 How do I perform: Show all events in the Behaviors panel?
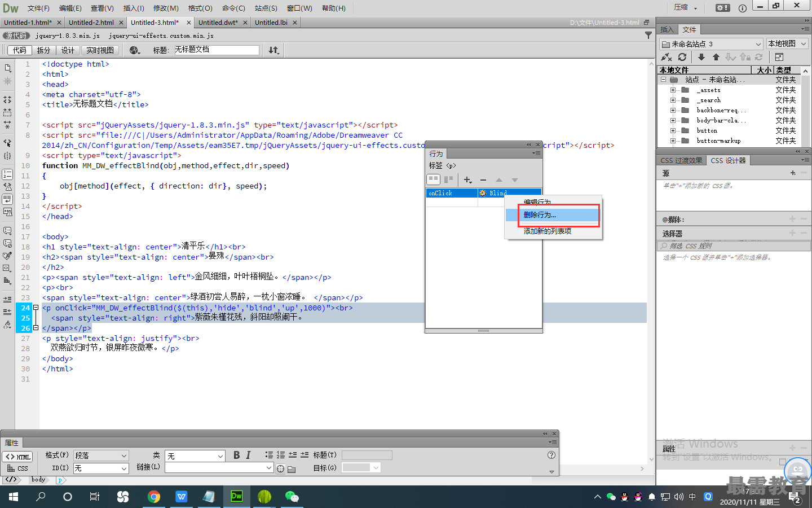pos(448,179)
